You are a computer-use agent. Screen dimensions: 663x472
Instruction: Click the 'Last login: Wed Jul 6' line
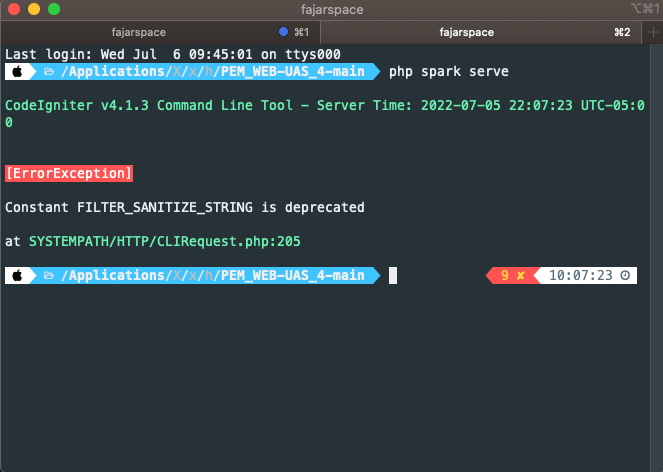pos(173,54)
